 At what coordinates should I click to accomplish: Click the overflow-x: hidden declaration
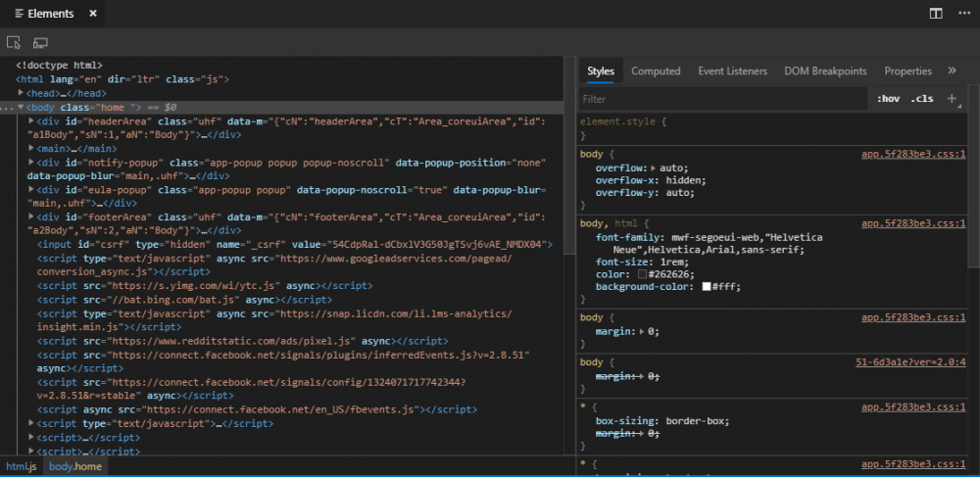click(651, 180)
